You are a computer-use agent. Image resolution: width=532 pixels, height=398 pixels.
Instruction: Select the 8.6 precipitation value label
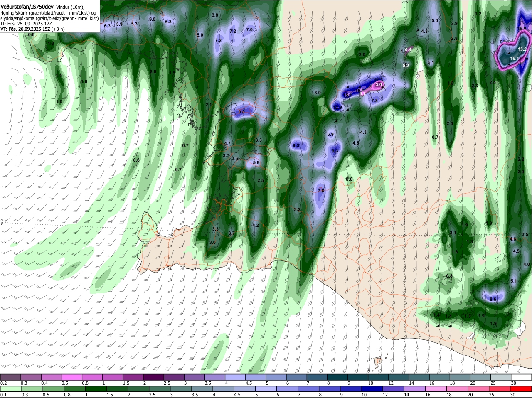(493, 299)
